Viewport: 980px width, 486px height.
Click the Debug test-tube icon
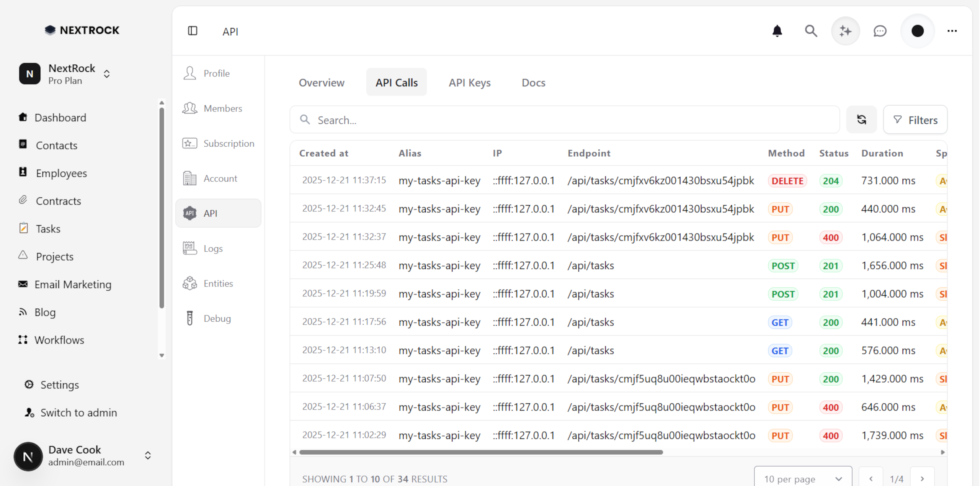click(190, 318)
